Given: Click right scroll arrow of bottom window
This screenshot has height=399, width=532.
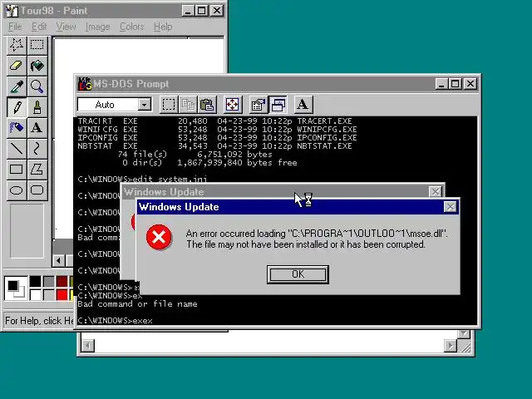Looking at the screenshot, I should pos(451,346).
